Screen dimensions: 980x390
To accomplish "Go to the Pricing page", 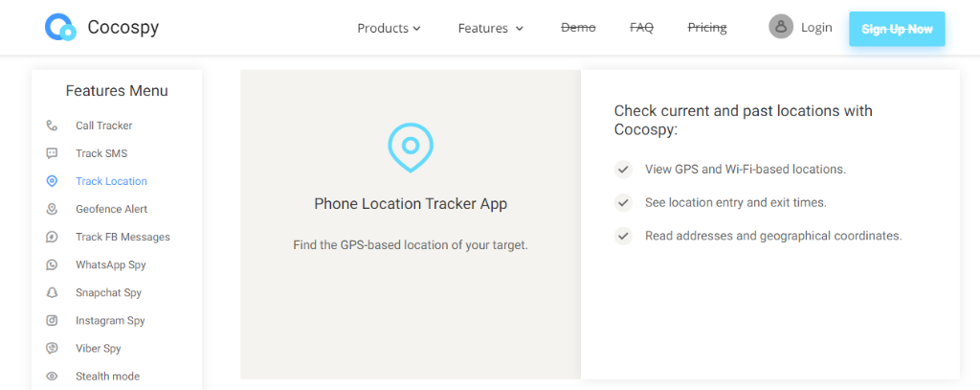I will click(x=707, y=28).
